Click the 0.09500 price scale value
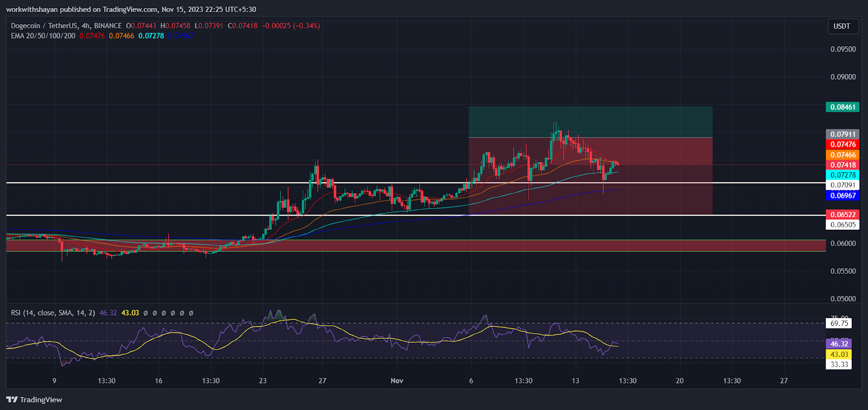This screenshot has width=868, height=410. [843, 49]
